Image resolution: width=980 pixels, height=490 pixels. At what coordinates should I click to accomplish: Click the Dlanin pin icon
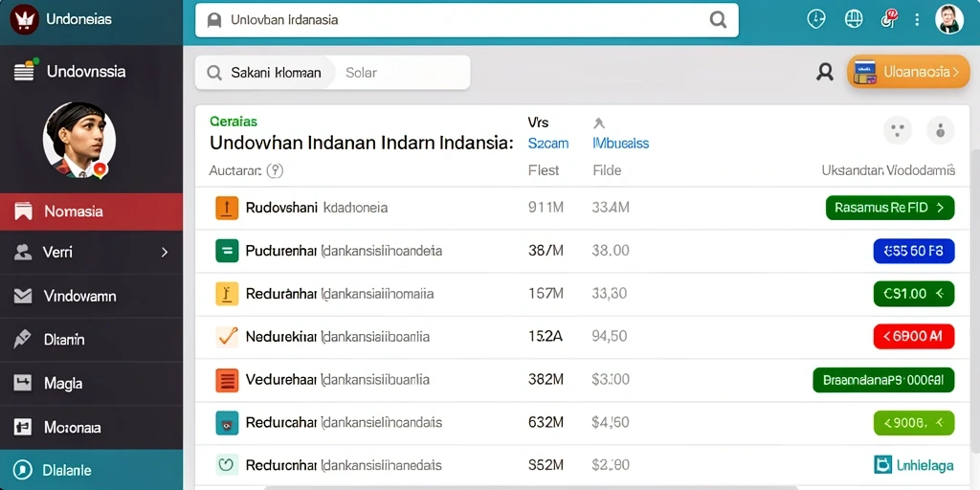pos(23,340)
